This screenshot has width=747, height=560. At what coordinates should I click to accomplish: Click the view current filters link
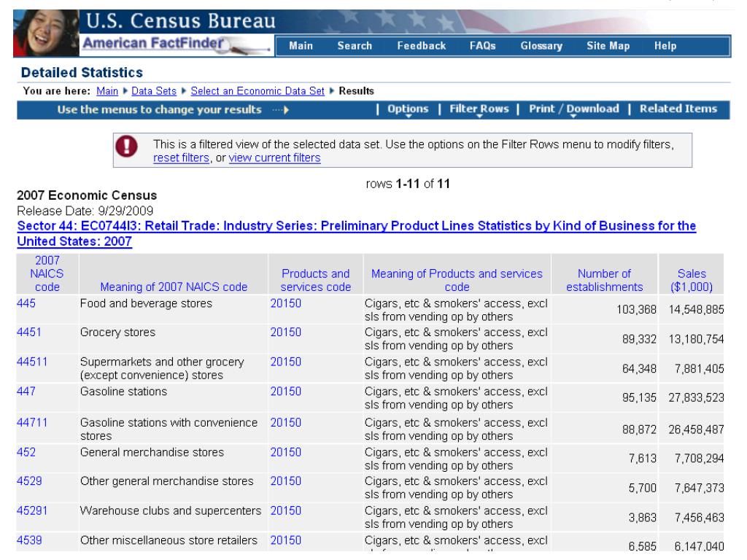click(x=274, y=158)
